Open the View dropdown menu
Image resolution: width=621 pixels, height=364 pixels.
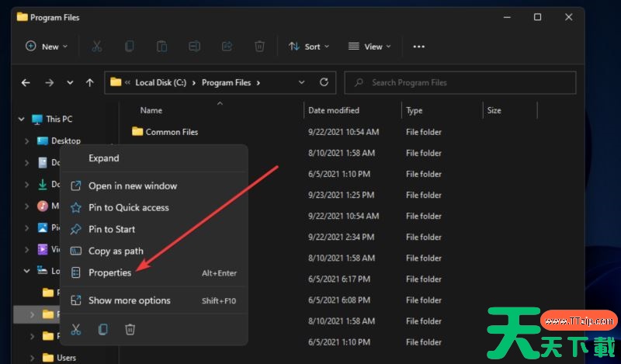tap(369, 47)
